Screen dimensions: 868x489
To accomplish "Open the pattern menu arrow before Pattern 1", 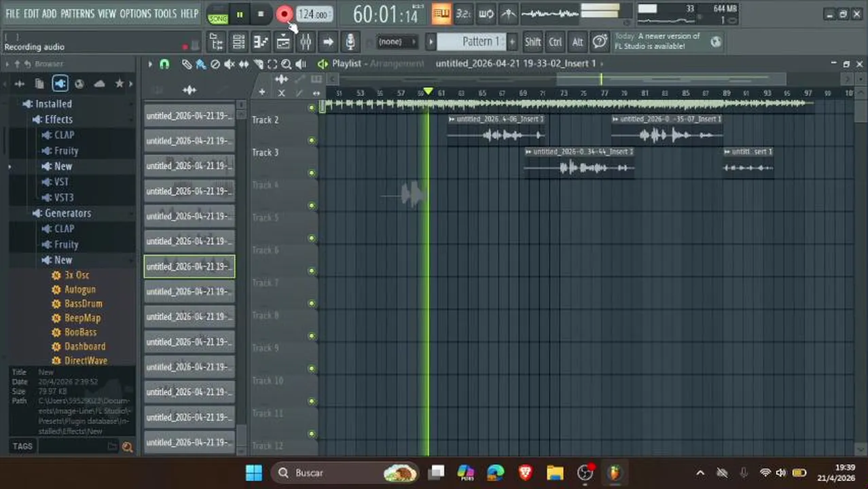I will pyautogui.click(x=431, y=42).
